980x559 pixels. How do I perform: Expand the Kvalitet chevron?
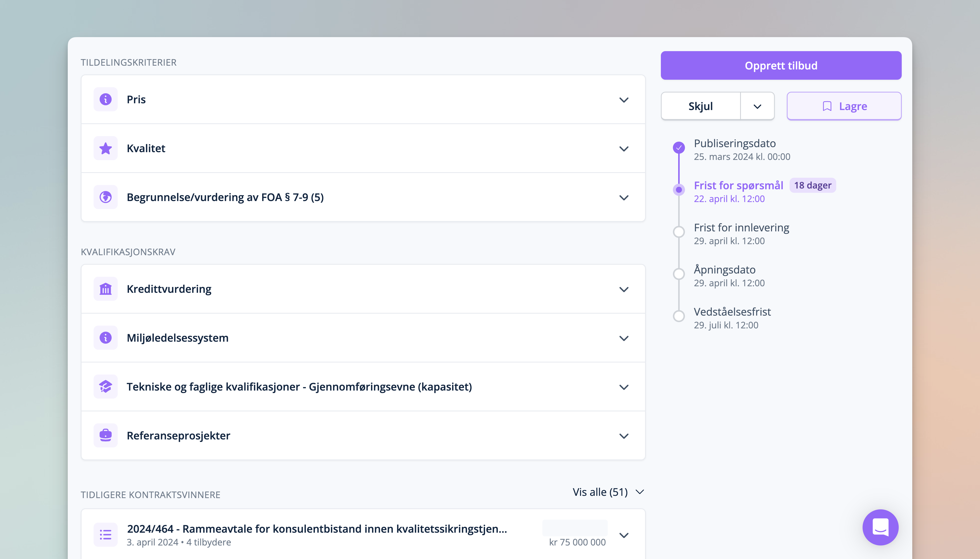click(x=623, y=149)
